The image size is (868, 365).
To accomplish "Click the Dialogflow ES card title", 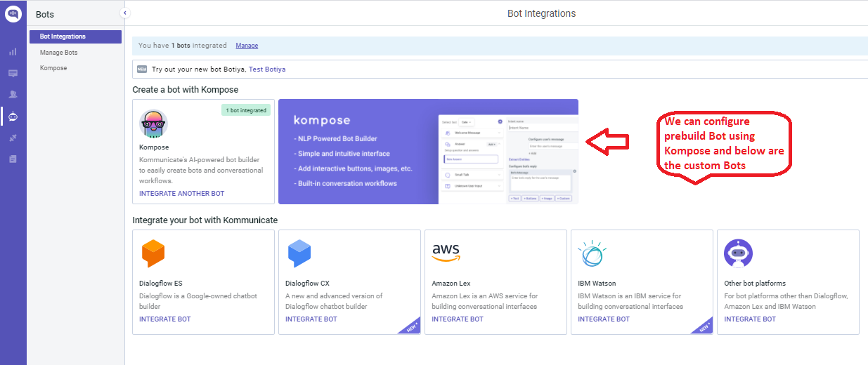I will pyautogui.click(x=161, y=284).
